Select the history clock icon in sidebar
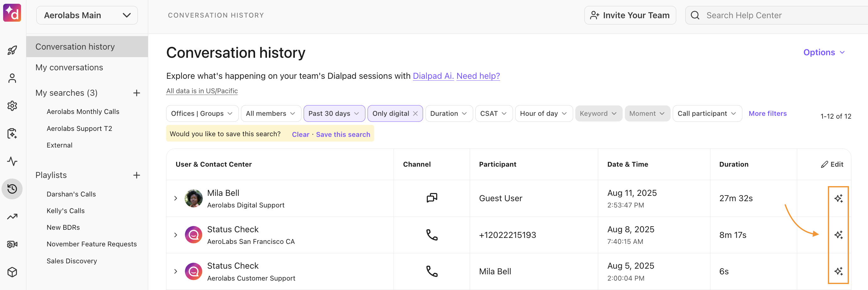 (x=12, y=189)
